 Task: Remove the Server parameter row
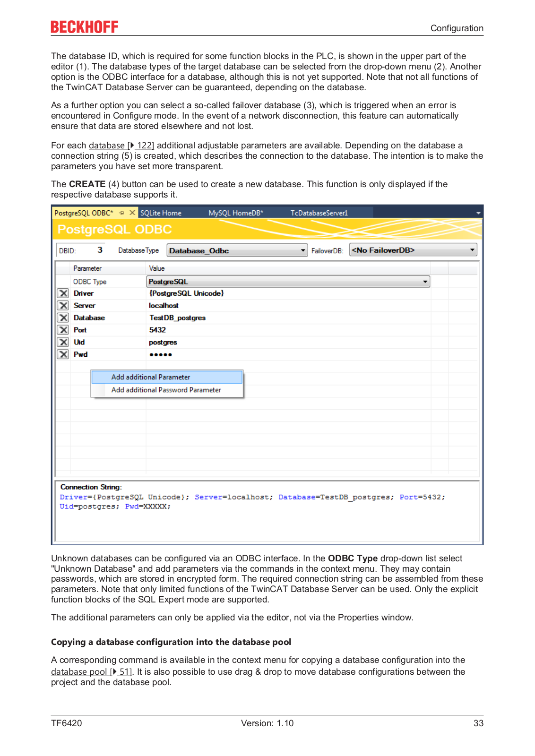63,306
